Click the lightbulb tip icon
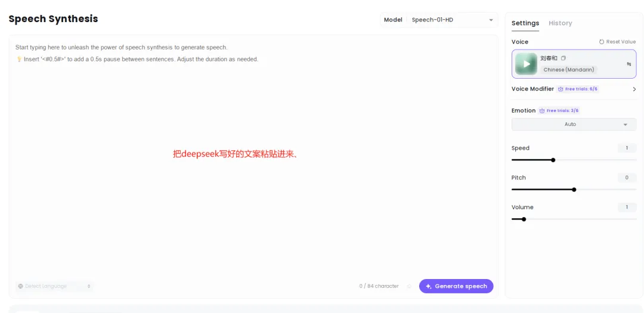Screen dimensions: 644x313 coord(19,59)
